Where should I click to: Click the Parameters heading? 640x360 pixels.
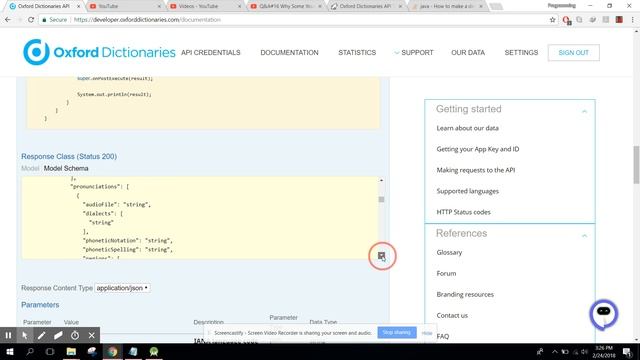coord(40,304)
